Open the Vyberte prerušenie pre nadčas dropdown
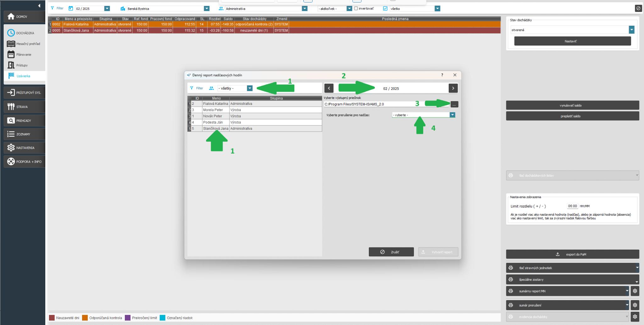644x325 pixels. coord(452,115)
